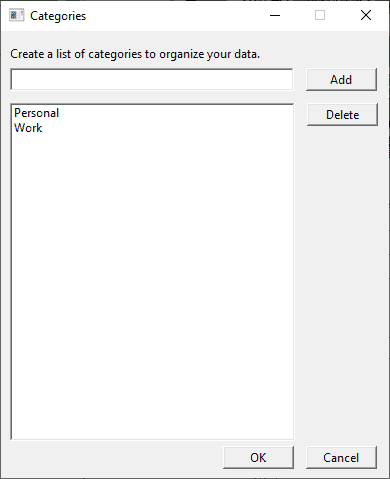Click the Add button
390x479 pixels.
[341, 80]
